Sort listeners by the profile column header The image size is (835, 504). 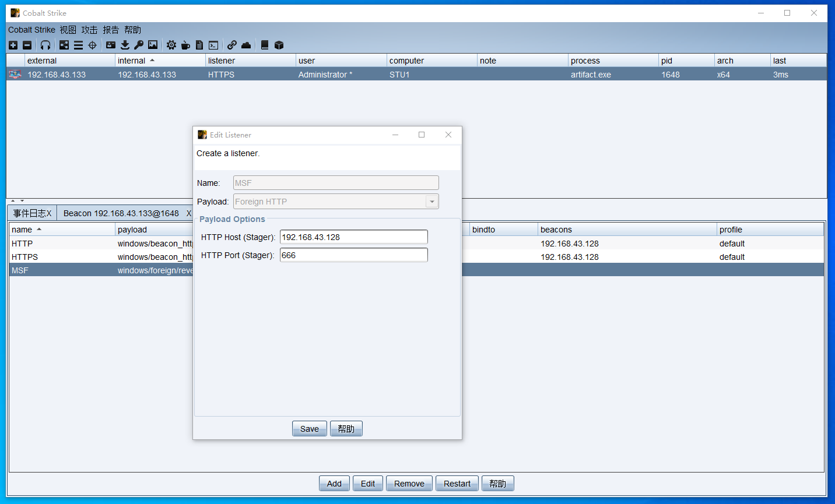coord(770,230)
